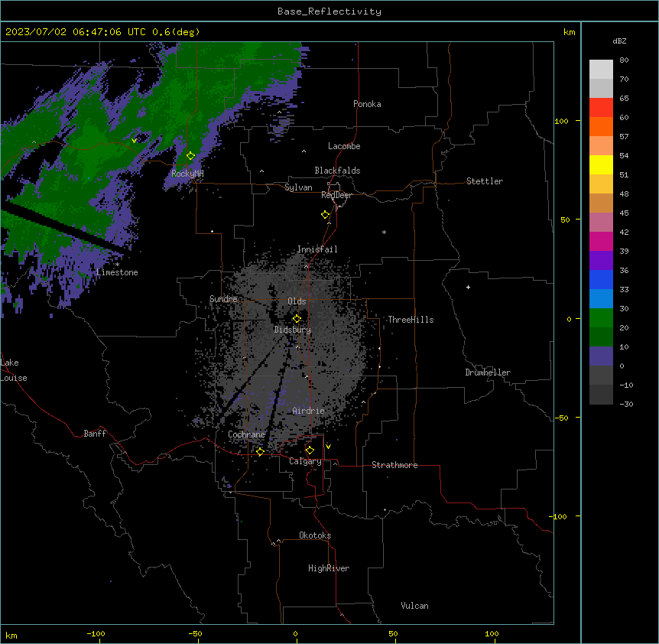Click the Banff label
659x644 pixels.
tap(95, 434)
